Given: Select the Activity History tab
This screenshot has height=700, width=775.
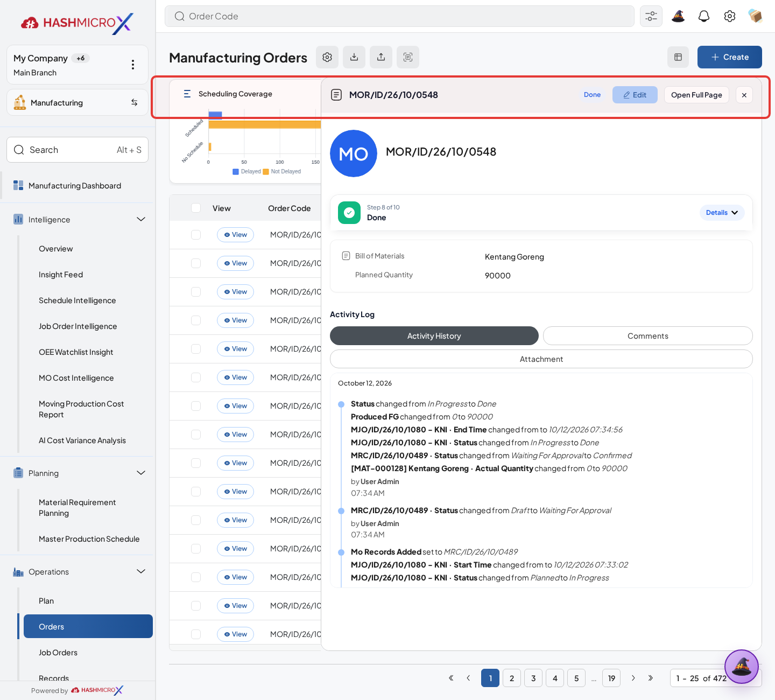Looking at the screenshot, I should click(x=434, y=336).
